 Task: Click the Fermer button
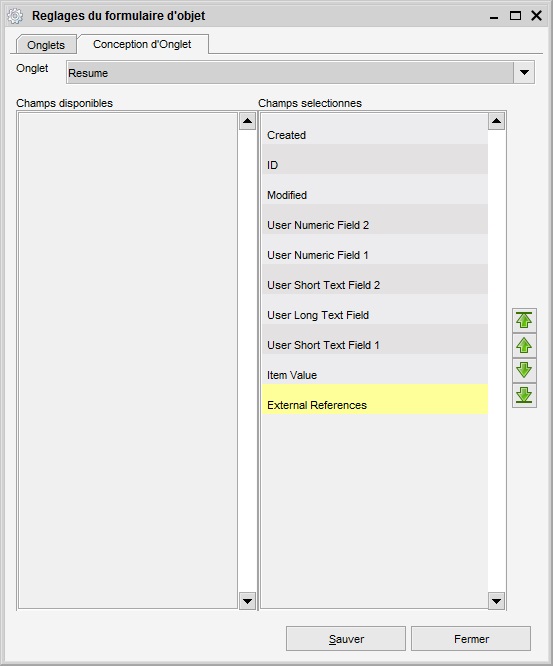point(471,638)
